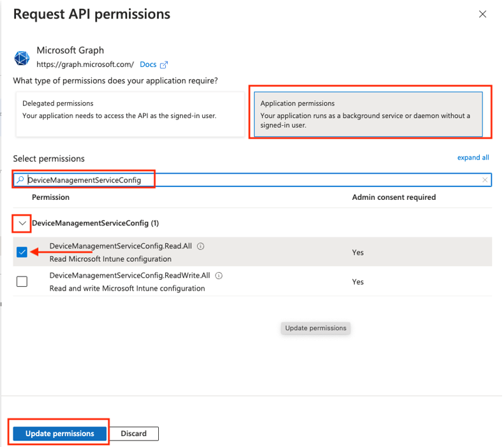Click the Permission column header
This screenshot has width=504, height=447.
(50, 197)
